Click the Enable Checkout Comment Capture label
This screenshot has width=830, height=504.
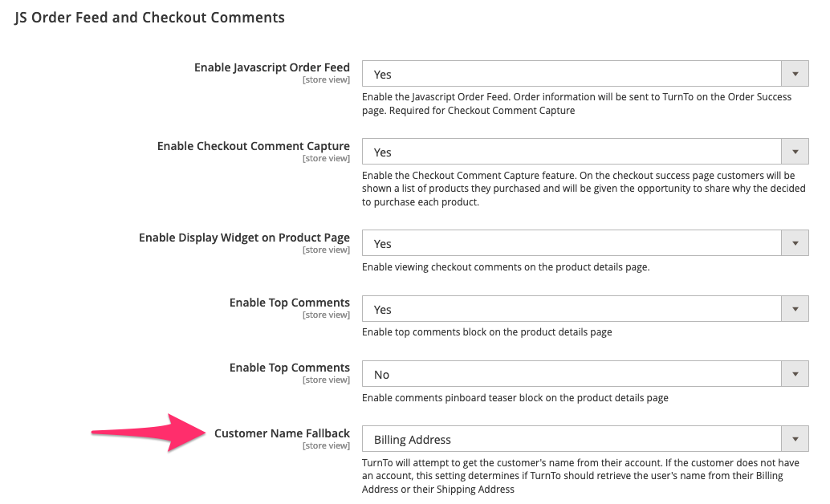(253, 146)
